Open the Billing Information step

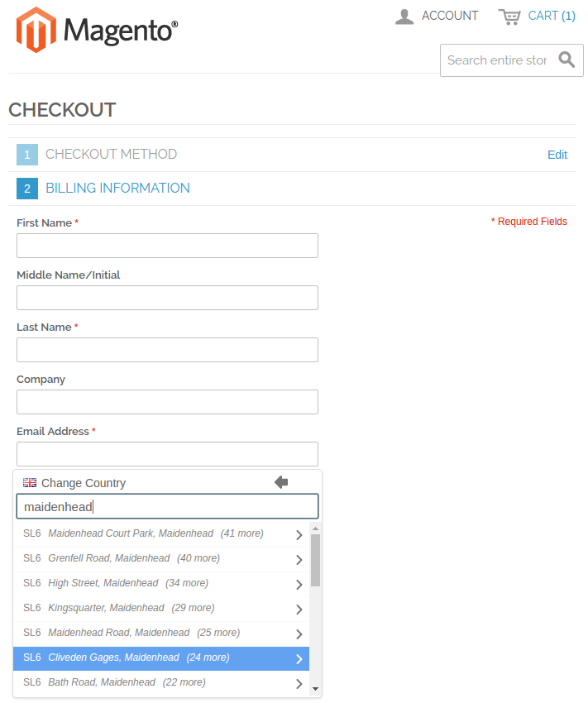(x=118, y=188)
